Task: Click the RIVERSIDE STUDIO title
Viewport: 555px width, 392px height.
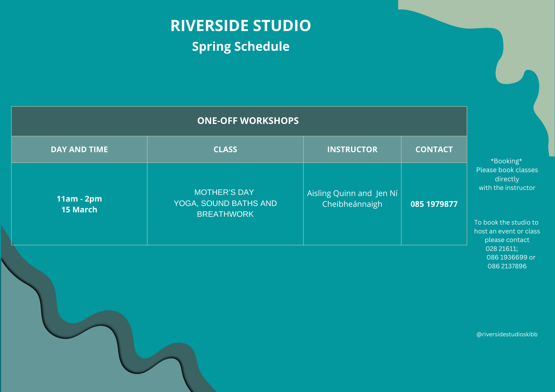Action: coord(240,26)
